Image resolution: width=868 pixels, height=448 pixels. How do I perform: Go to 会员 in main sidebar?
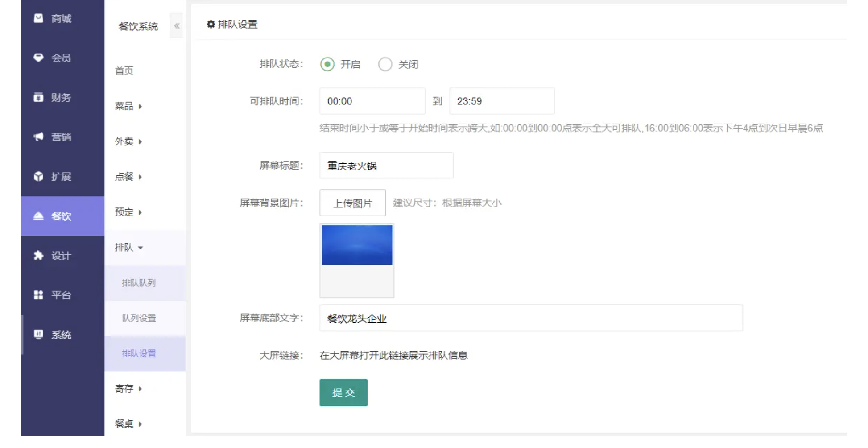62,58
